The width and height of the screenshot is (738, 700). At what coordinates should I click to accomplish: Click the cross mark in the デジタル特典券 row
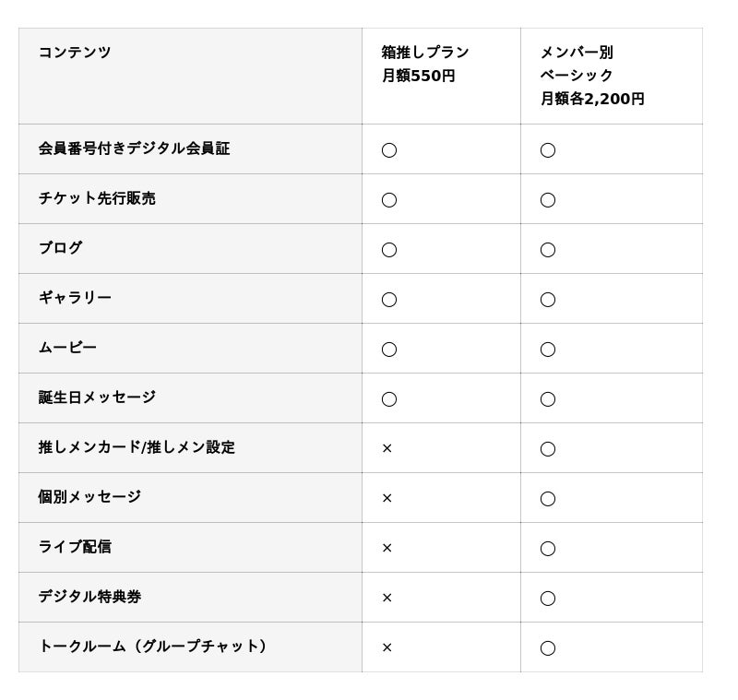(387, 598)
